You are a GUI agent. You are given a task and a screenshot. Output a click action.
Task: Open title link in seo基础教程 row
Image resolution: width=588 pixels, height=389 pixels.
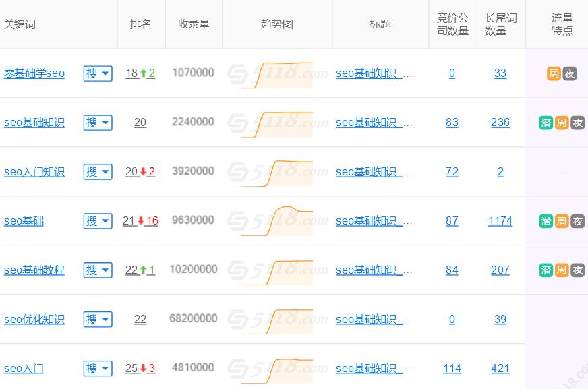tap(374, 270)
